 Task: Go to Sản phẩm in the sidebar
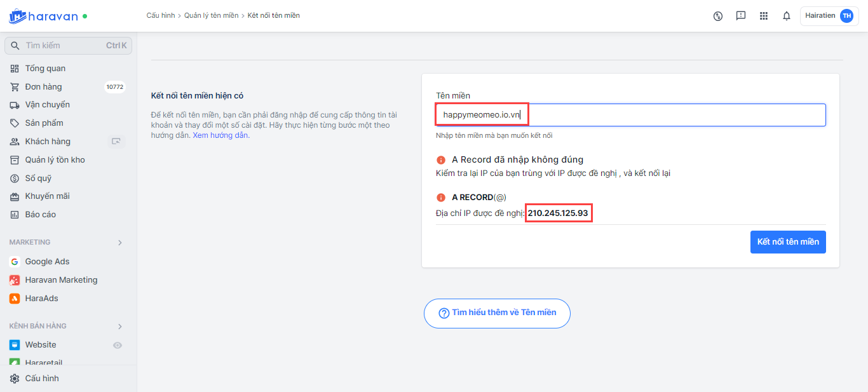coord(44,123)
